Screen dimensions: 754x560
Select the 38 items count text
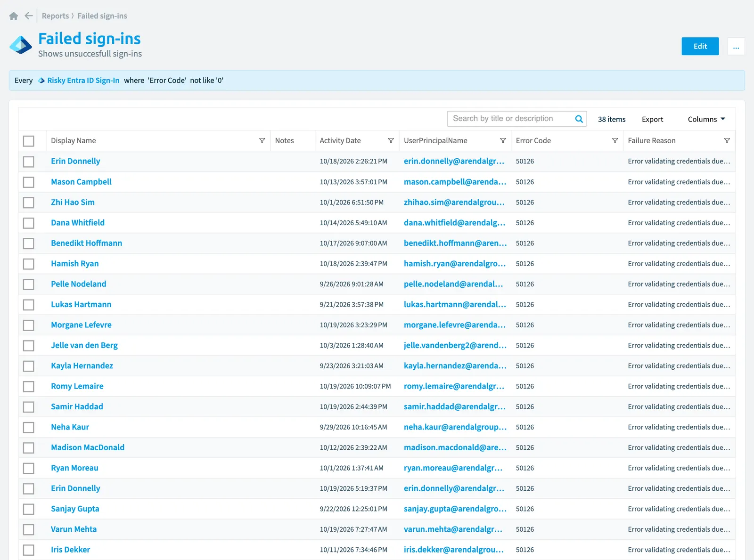coord(612,119)
